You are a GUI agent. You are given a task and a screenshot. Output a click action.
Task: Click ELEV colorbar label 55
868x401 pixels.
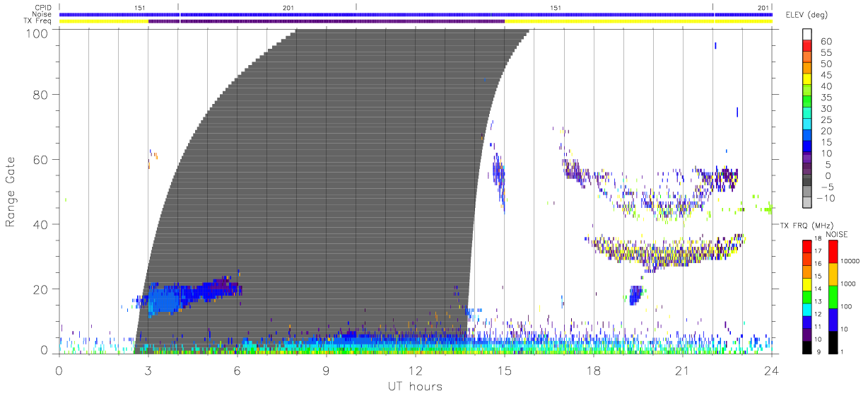tap(827, 52)
